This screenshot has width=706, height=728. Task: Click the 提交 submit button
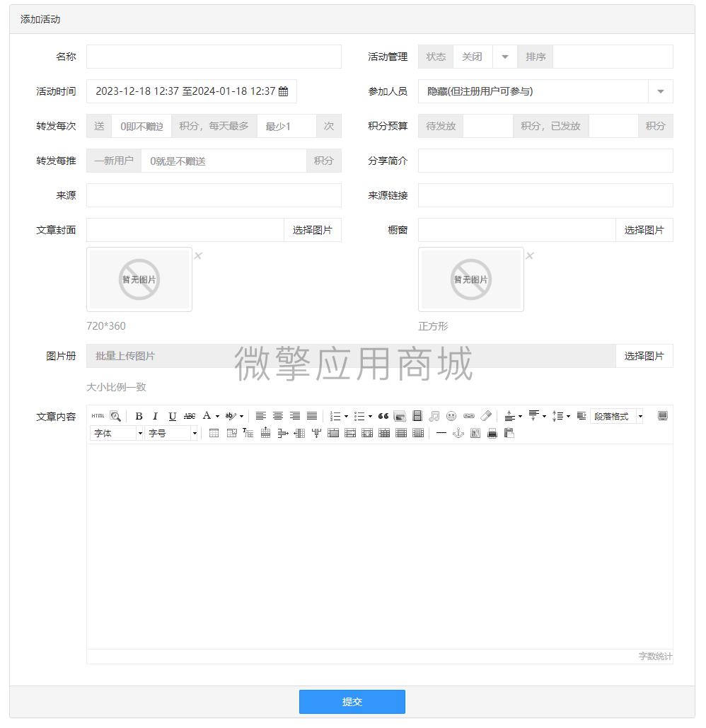click(x=352, y=702)
